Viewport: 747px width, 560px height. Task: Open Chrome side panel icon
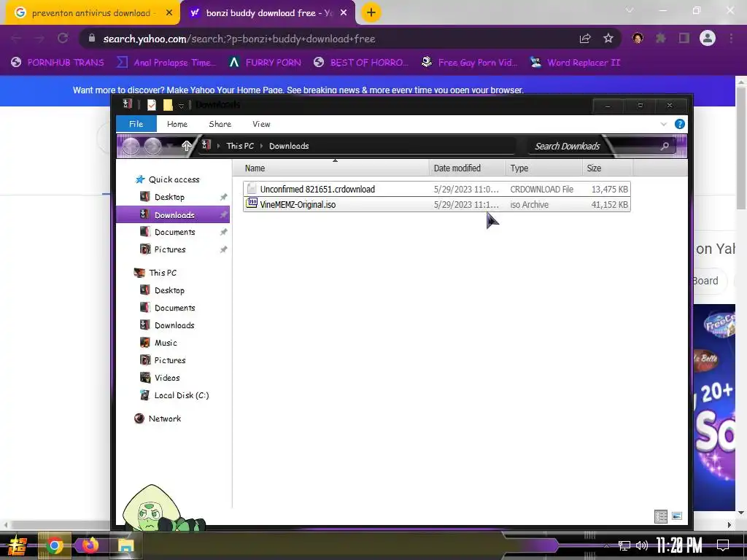click(684, 38)
